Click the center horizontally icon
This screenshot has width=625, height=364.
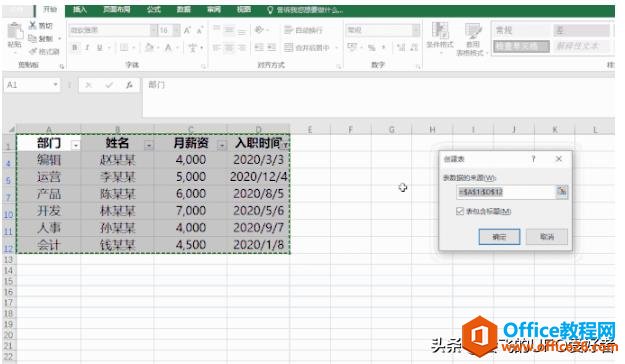(x=229, y=47)
